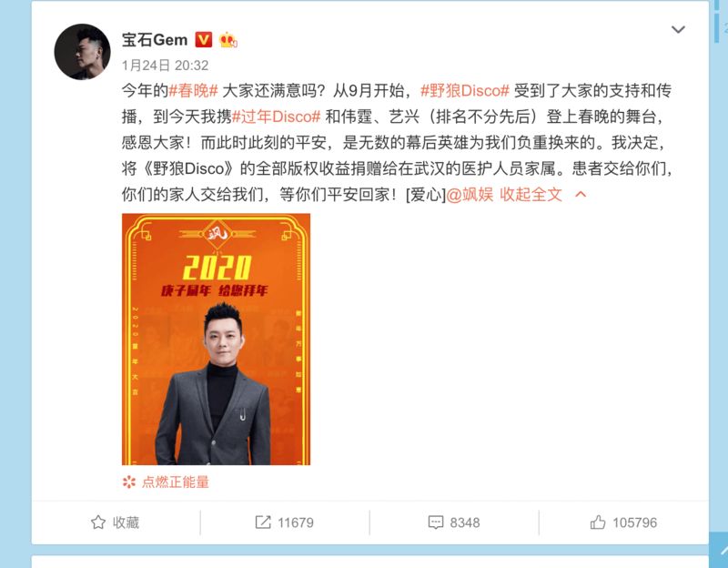
Task: Open the 1月24日 20:32 timestamp link
Action: 165,66
